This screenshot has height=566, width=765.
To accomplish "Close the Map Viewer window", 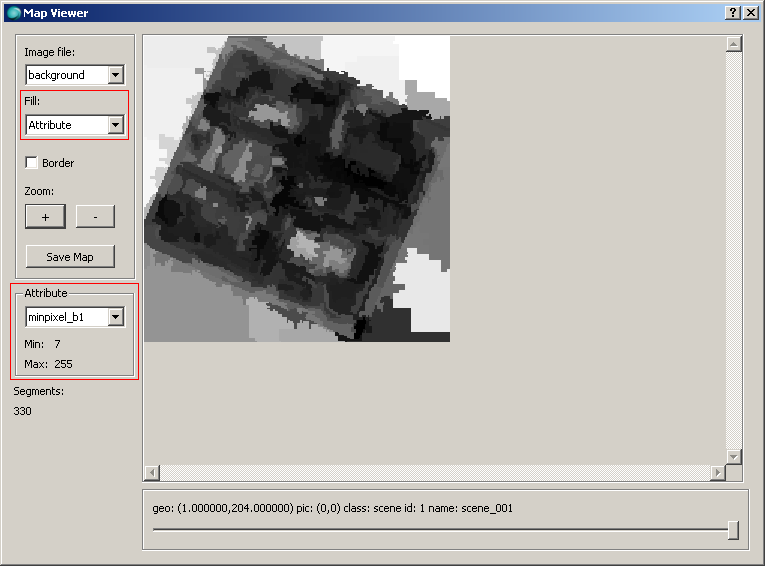I will tap(750, 12).
